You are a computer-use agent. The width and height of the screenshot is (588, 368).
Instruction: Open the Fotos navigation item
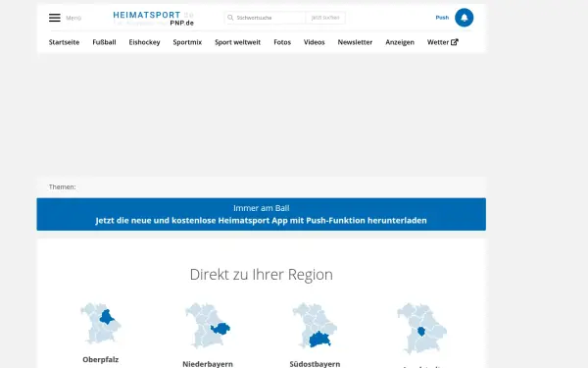tap(282, 42)
